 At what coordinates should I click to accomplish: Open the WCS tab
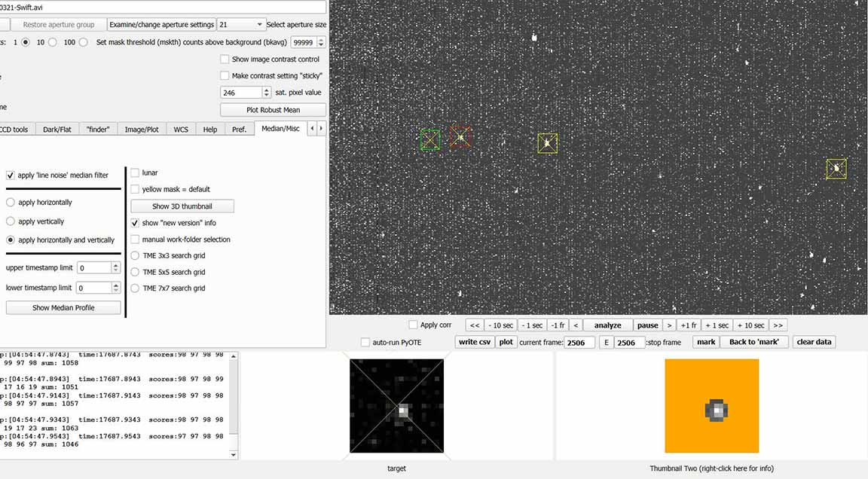click(181, 130)
